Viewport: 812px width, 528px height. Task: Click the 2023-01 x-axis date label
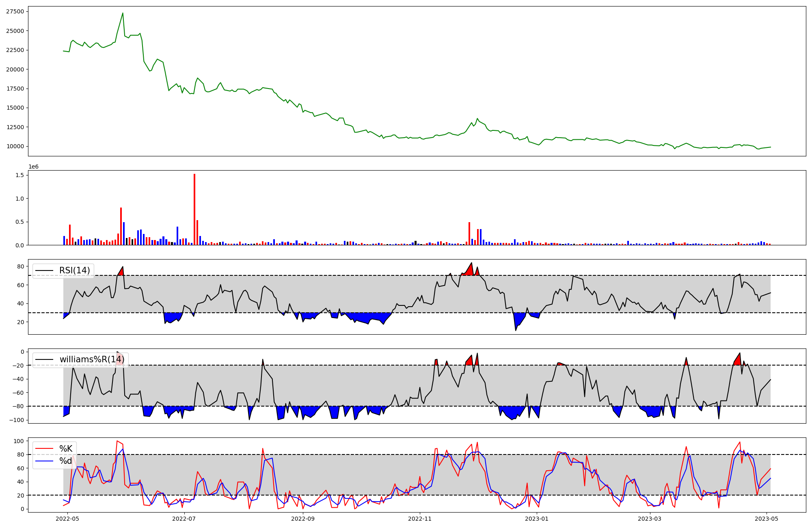click(x=537, y=519)
